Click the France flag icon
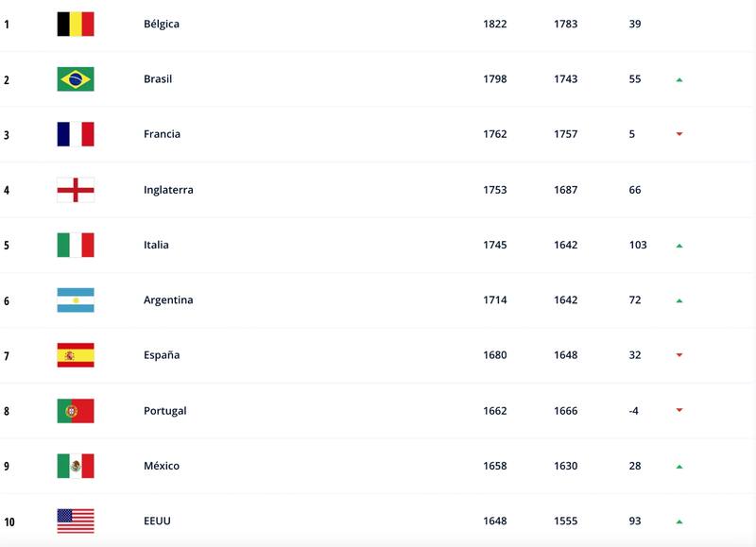The image size is (756, 547). [76, 134]
